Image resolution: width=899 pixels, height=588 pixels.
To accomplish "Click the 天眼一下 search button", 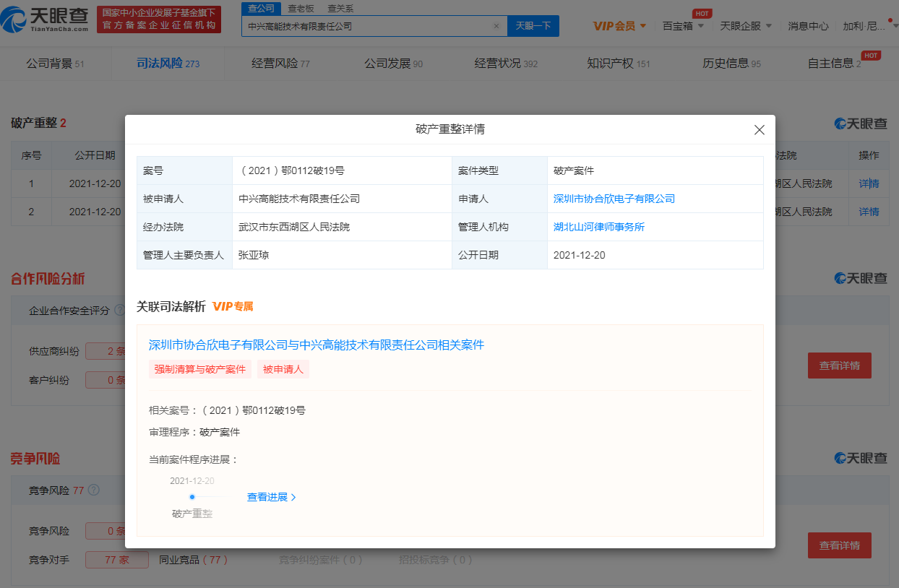I will [533, 26].
